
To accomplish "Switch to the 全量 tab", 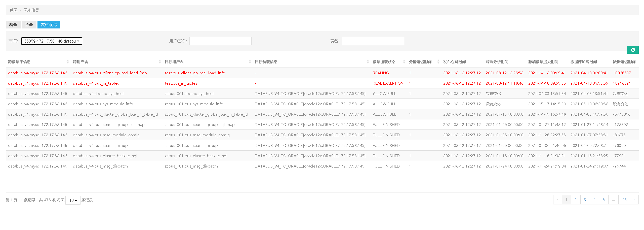I will tap(29, 25).
